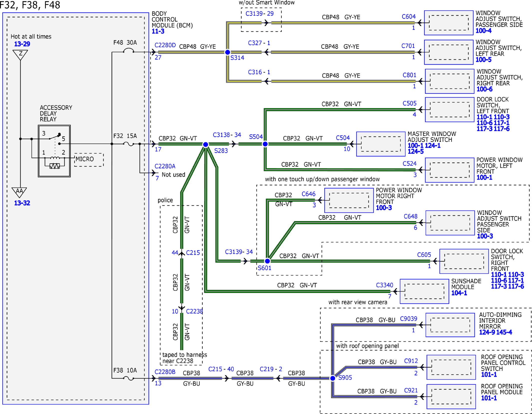Select the "F32, F38, F48" page title

[30, 5]
